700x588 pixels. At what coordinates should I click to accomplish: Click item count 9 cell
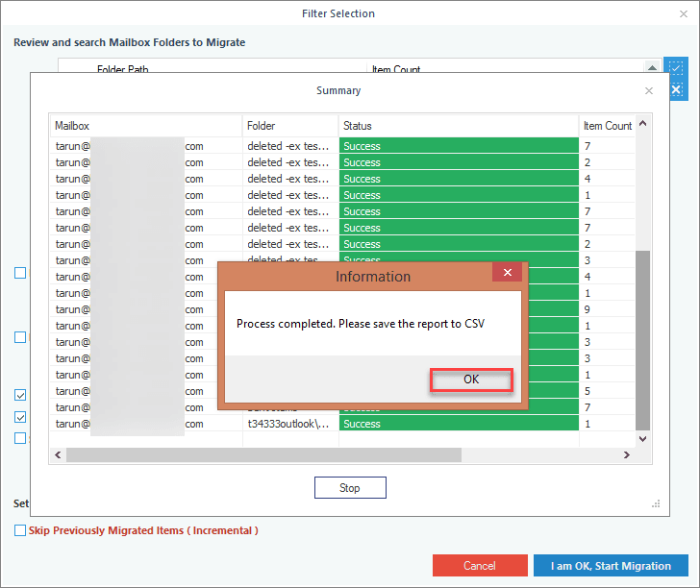(x=607, y=309)
